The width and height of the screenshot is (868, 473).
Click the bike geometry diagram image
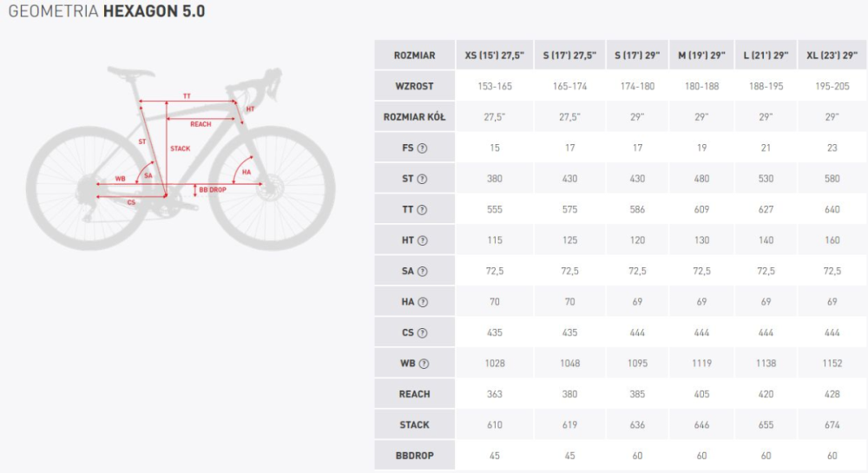pyautogui.click(x=180, y=156)
